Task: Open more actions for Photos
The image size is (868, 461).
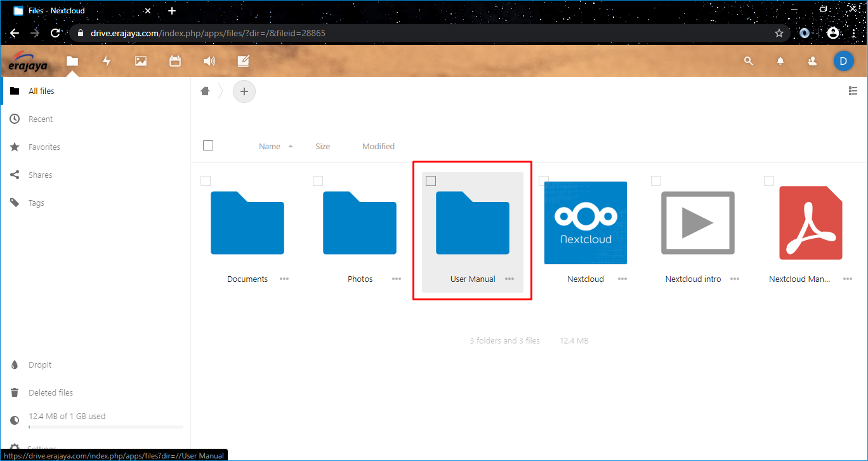Action: click(397, 279)
